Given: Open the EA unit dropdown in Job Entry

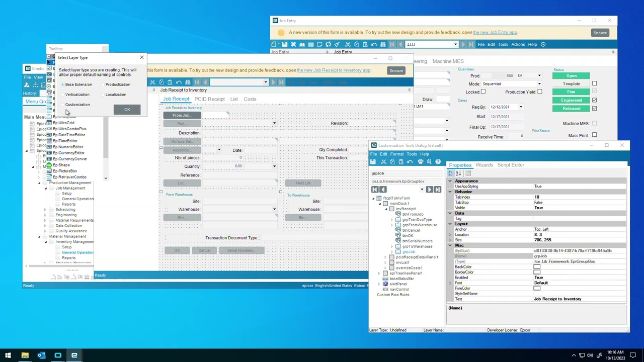Looking at the screenshot, I should click(x=539, y=76).
